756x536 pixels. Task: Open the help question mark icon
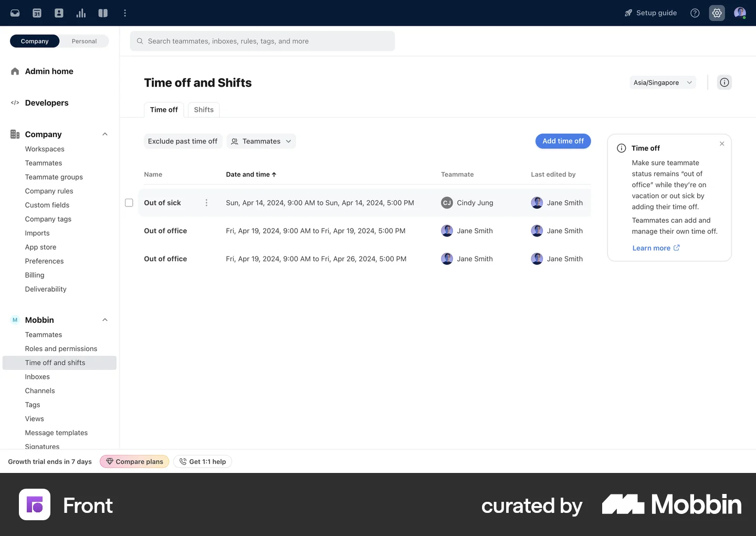pos(695,13)
